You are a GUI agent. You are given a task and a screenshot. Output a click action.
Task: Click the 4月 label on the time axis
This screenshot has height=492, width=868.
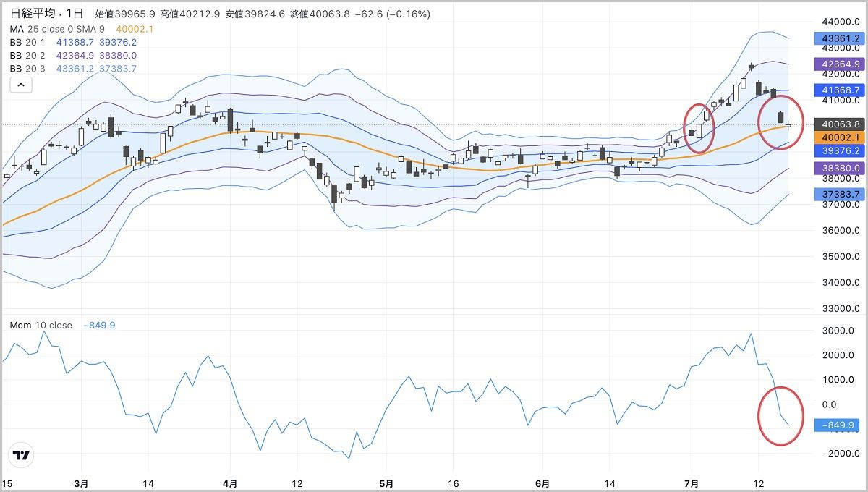pyautogui.click(x=230, y=483)
